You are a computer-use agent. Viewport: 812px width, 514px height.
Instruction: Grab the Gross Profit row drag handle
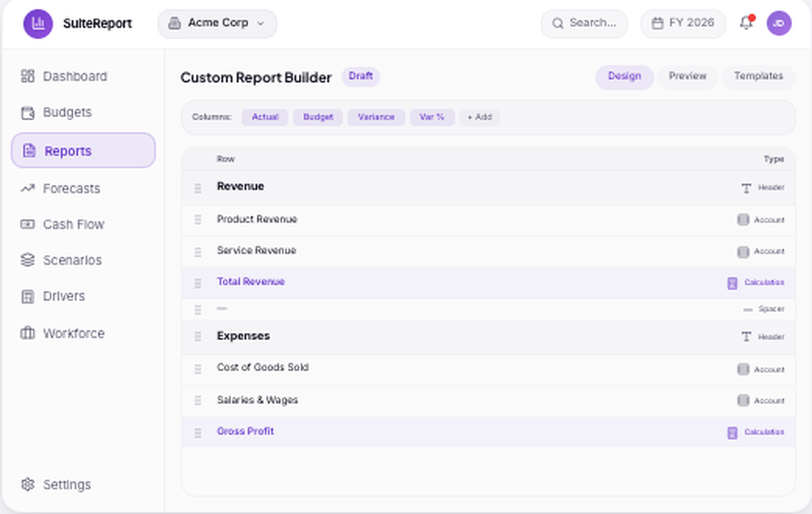click(198, 433)
